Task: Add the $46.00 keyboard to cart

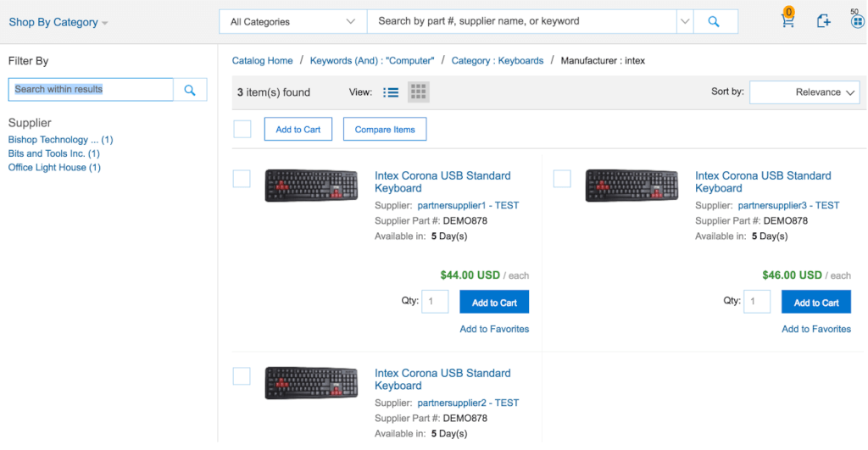Action: pyautogui.click(x=816, y=303)
